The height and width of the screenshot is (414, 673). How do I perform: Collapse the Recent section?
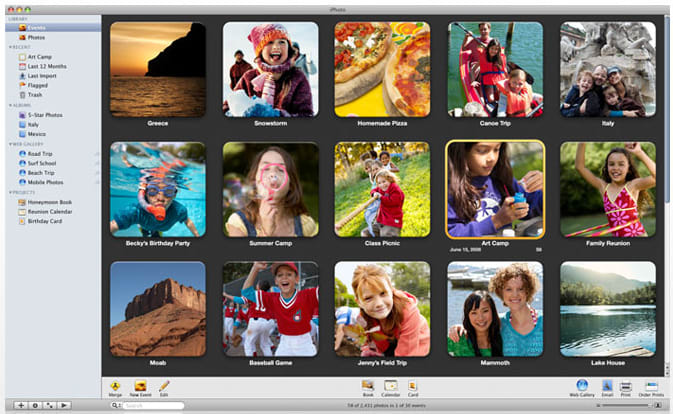coord(10,47)
